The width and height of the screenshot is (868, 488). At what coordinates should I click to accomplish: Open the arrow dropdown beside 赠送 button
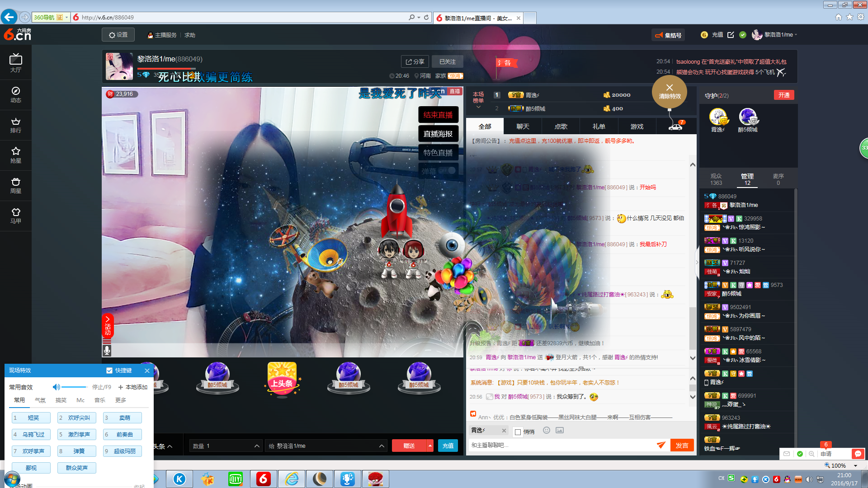[430, 446]
